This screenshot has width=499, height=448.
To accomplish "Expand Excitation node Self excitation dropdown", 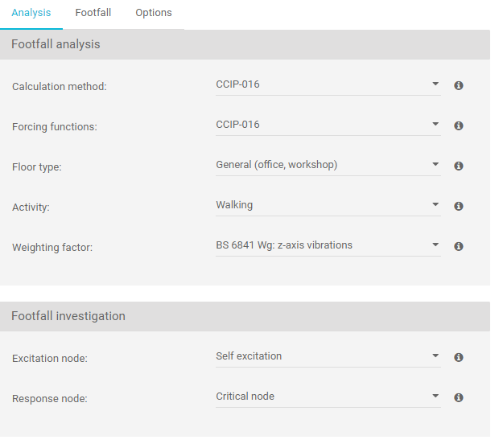I will pos(328,356).
